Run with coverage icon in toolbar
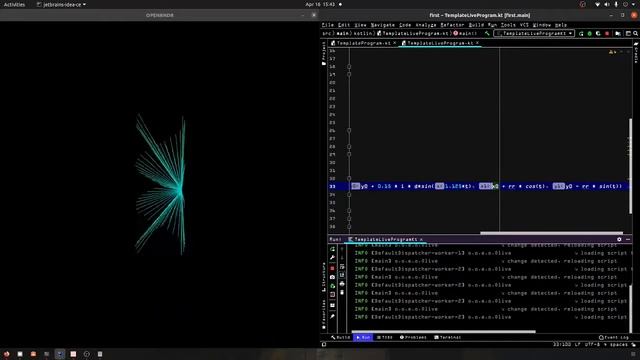The image size is (640, 360). click(598, 33)
